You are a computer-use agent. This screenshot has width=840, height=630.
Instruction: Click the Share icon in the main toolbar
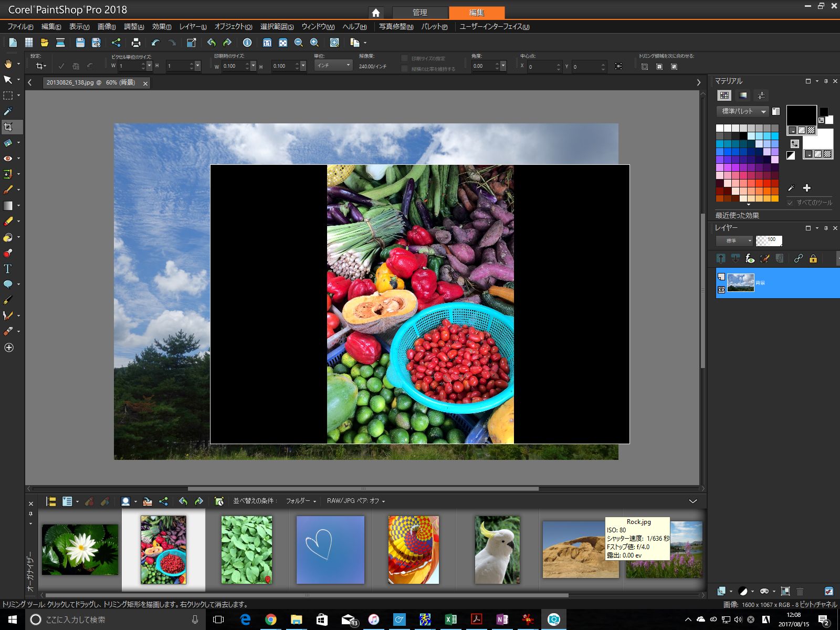[116, 43]
